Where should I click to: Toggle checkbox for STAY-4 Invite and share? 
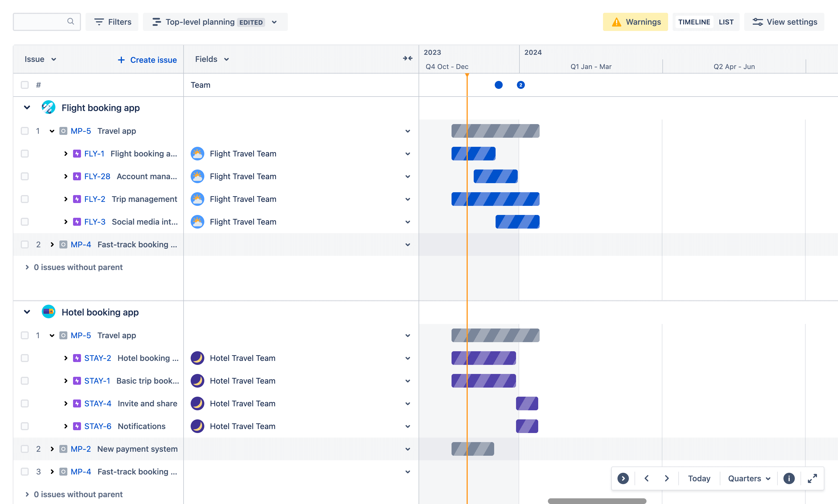pos(24,403)
